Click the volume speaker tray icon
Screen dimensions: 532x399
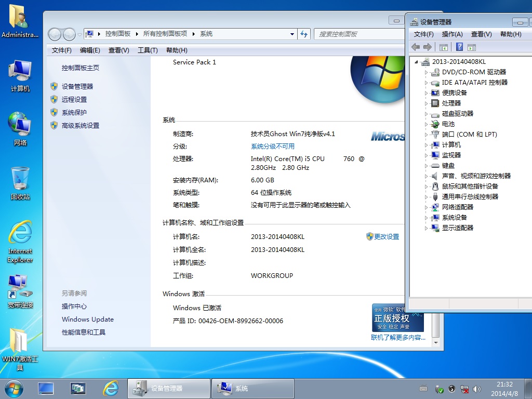[477, 389]
